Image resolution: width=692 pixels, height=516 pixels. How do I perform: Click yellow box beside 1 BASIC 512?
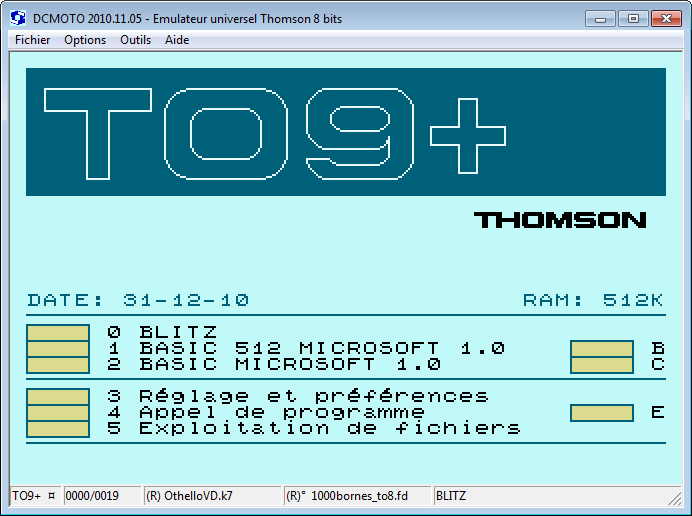coord(58,348)
